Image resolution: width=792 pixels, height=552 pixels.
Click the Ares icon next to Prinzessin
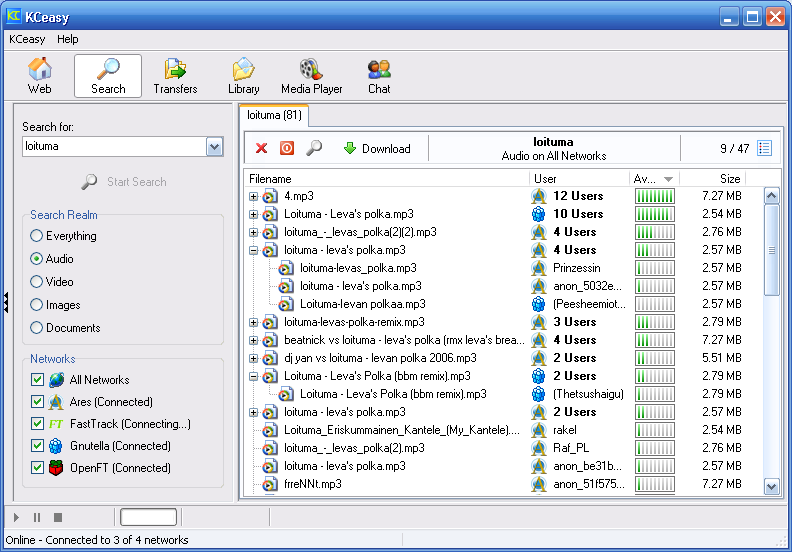[539, 268]
